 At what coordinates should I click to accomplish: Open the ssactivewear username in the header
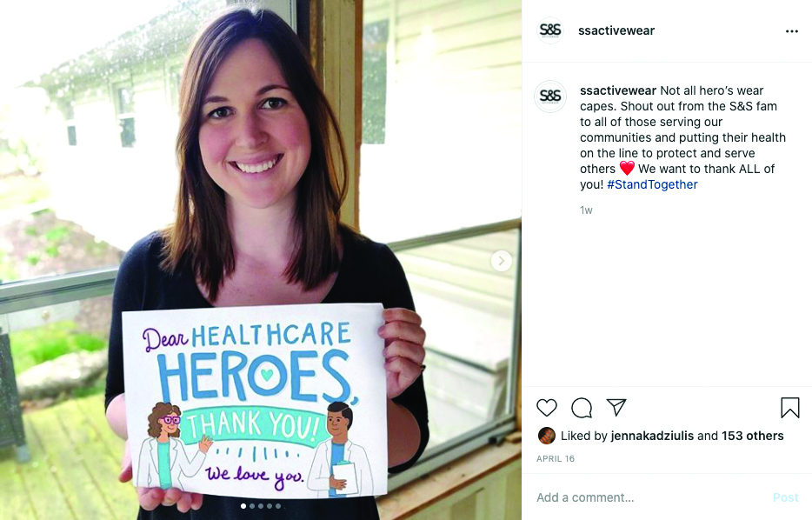tap(616, 30)
